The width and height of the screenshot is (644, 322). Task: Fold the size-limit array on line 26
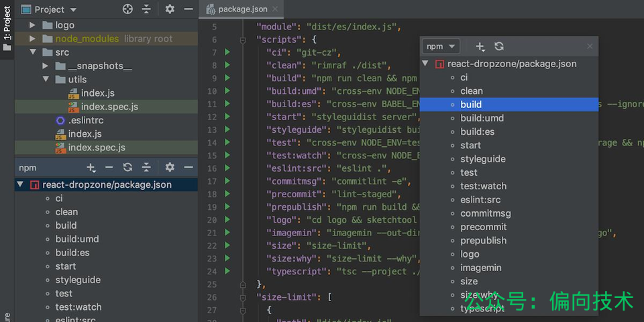243,297
